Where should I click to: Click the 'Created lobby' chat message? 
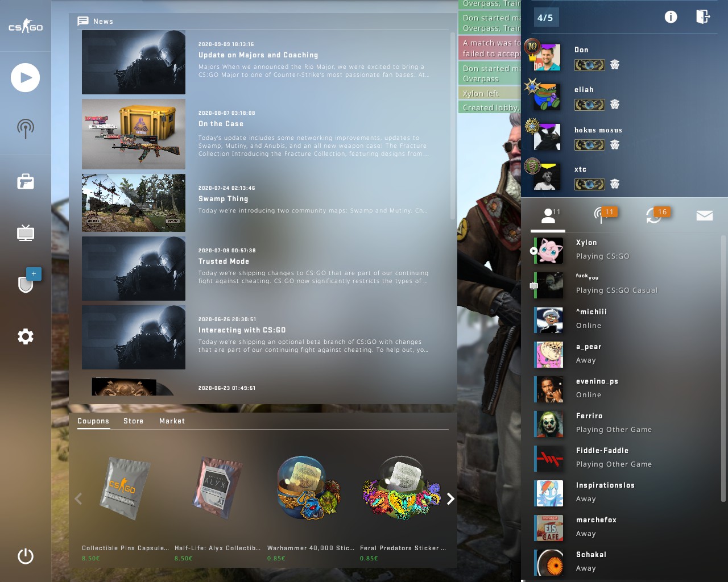pyautogui.click(x=490, y=107)
